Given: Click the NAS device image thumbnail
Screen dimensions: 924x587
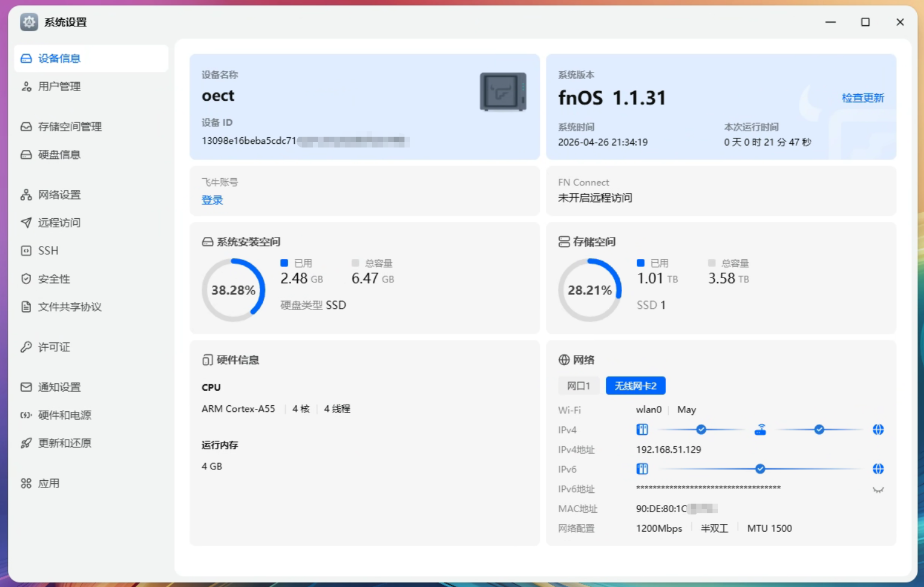Looking at the screenshot, I should [x=503, y=92].
